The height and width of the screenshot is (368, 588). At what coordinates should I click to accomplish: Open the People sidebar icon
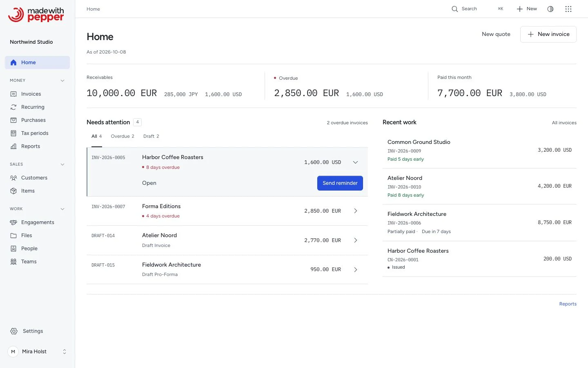point(13,249)
